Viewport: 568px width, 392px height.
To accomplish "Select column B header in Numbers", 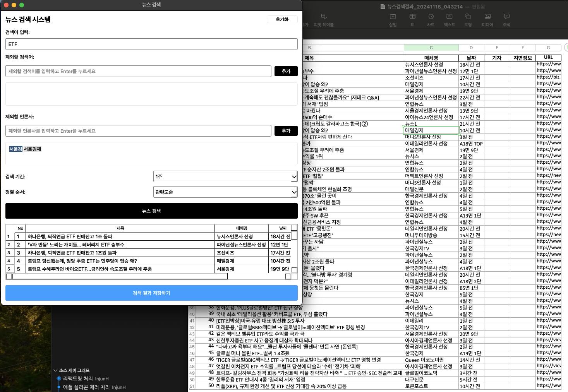I will [309, 48].
